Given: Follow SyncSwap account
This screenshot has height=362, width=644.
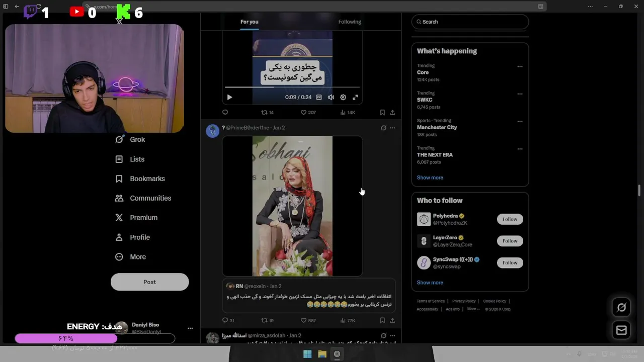Looking at the screenshot, I should point(510,262).
